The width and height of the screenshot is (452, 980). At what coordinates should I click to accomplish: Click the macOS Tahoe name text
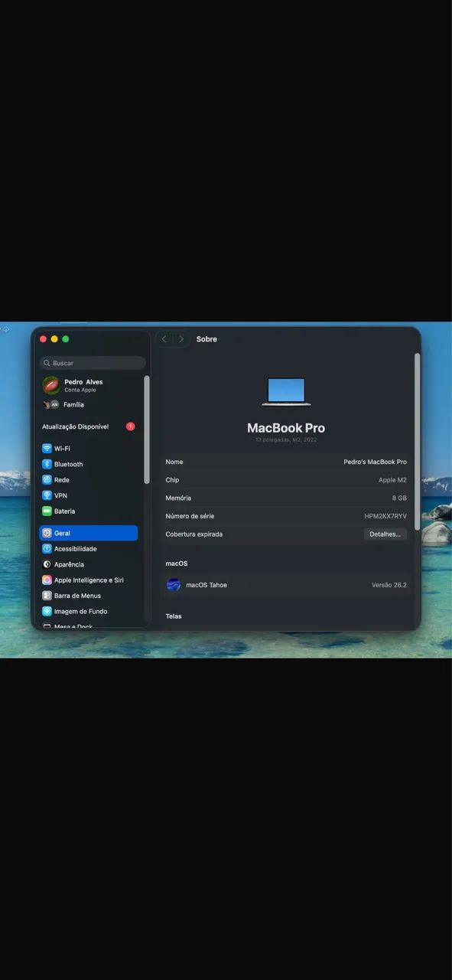click(206, 585)
